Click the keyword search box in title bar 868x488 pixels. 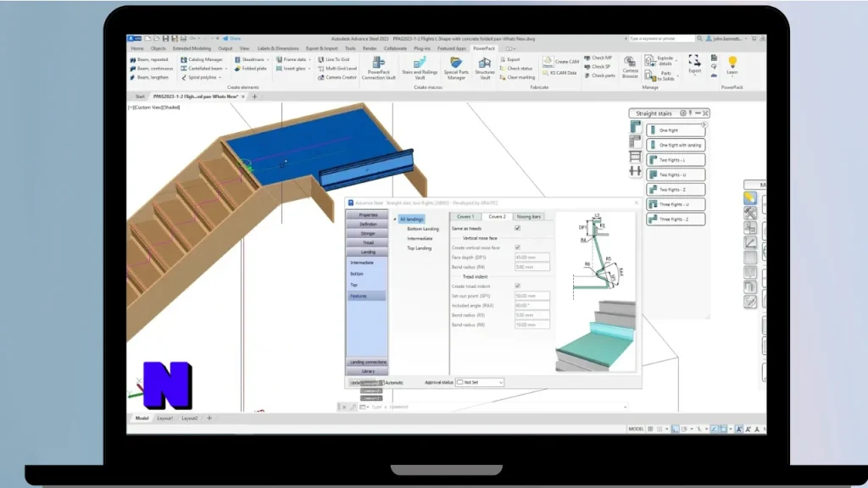point(661,39)
